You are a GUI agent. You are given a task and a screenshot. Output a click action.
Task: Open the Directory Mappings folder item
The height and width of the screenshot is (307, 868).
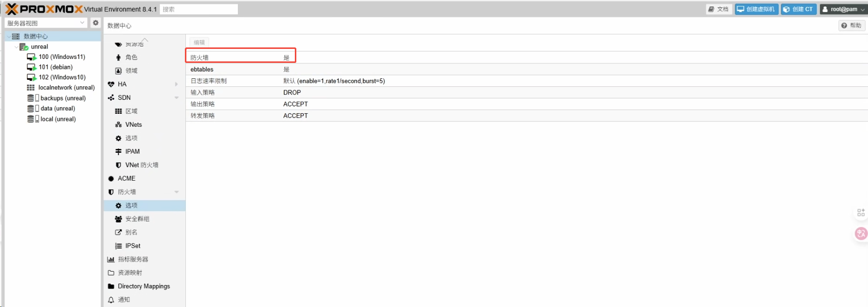pos(143,287)
